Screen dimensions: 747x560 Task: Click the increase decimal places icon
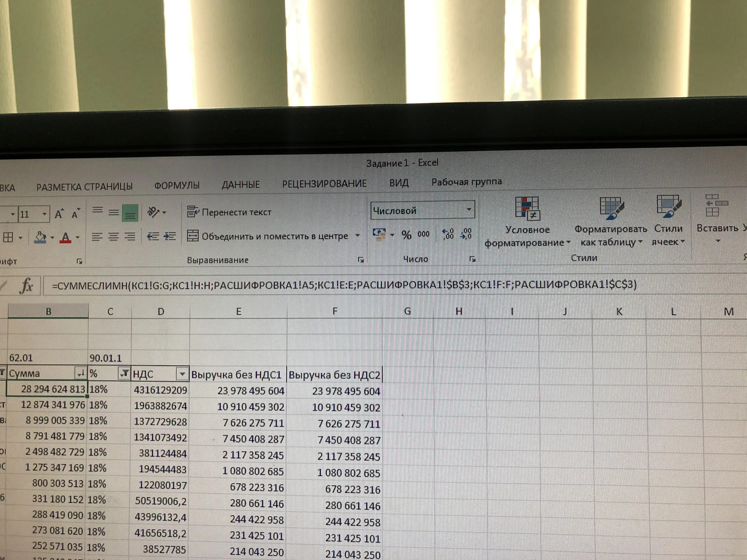click(x=448, y=234)
